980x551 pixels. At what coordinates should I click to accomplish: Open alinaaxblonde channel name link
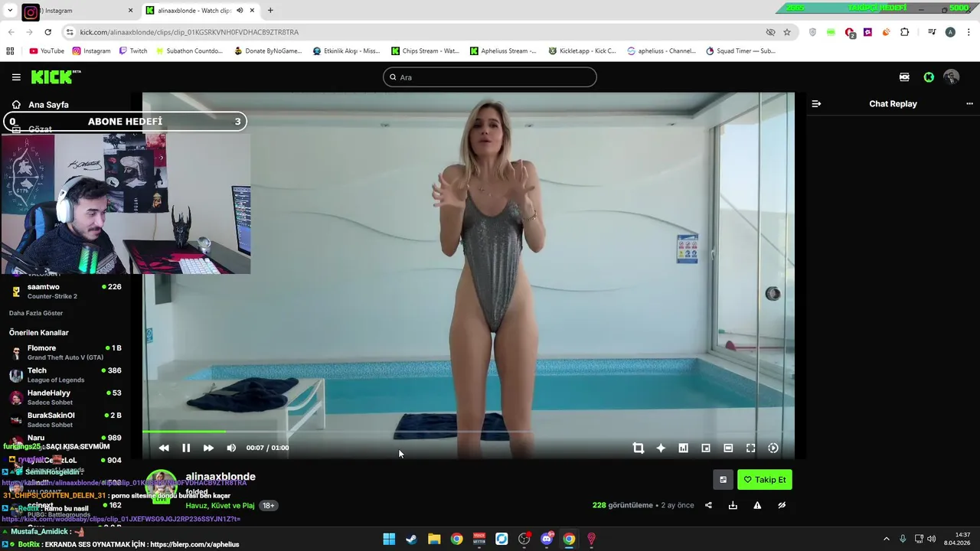pyautogui.click(x=220, y=477)
